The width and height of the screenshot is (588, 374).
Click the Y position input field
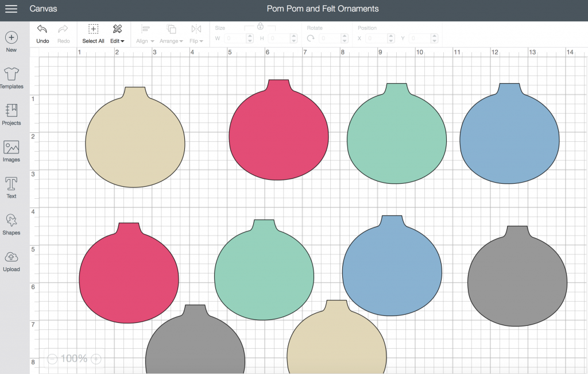click(420, 38)
